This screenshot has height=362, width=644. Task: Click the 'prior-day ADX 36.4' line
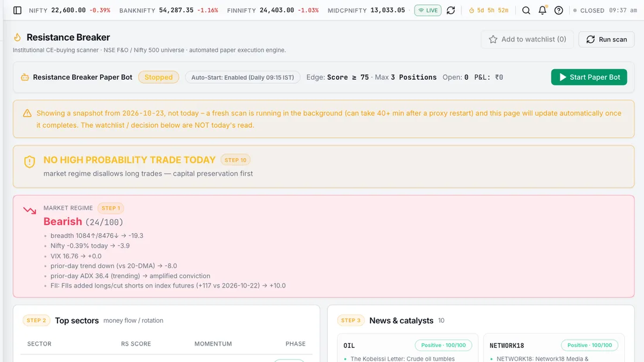[x=130, y=276]
